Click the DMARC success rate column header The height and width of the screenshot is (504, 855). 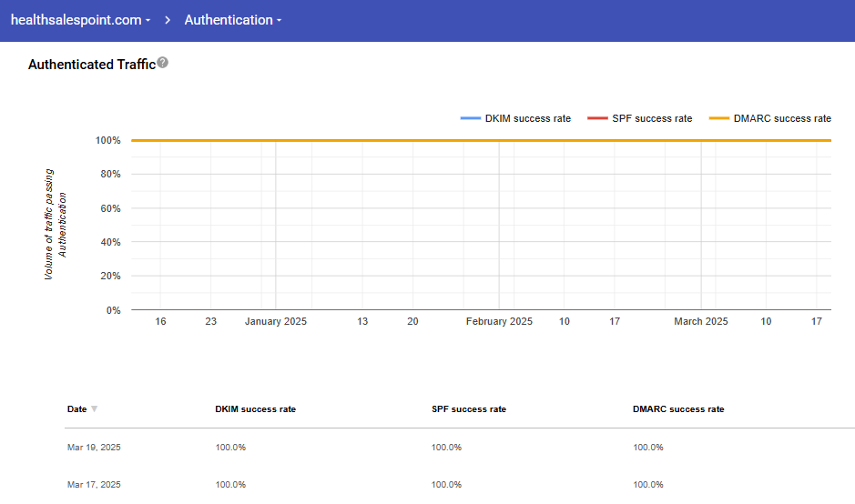(678, 409)
